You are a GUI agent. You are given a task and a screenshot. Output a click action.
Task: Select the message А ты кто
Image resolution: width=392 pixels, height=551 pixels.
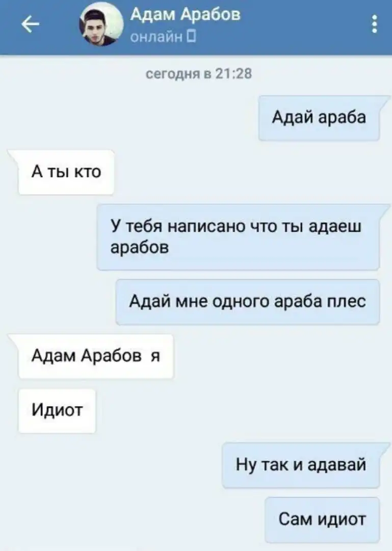click(x=66, y=172)
